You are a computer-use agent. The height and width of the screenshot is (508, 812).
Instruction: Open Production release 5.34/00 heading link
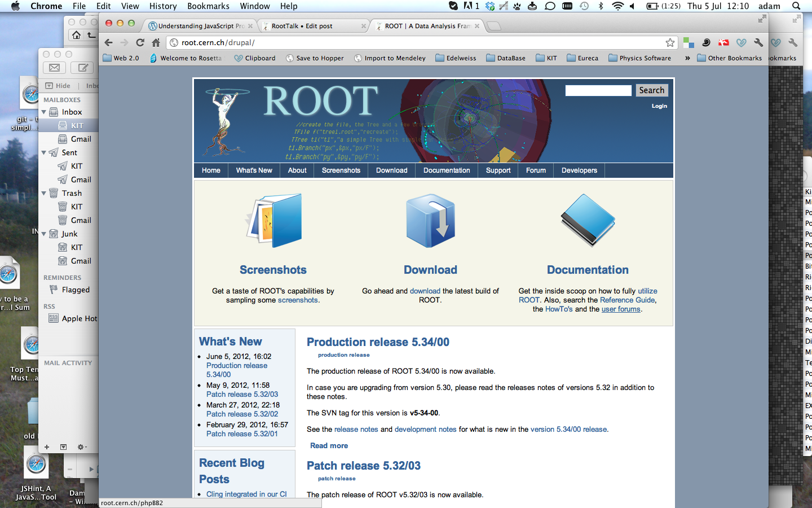tap(378, 342)
